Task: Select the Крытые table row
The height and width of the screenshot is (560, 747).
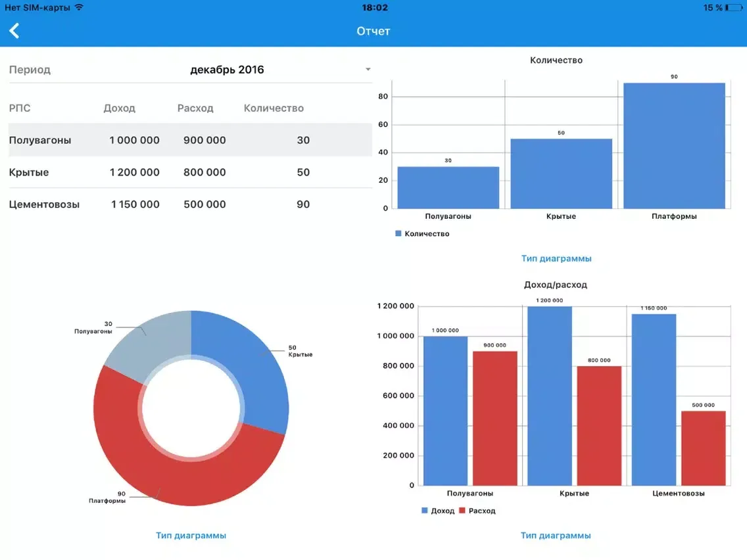Action: pyautogui.click(x=190, y=172)
